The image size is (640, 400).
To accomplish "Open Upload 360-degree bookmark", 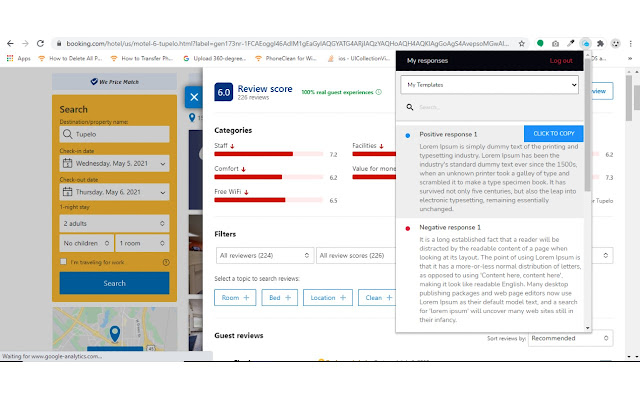I will pyautogui.click(x=214, y=58).
